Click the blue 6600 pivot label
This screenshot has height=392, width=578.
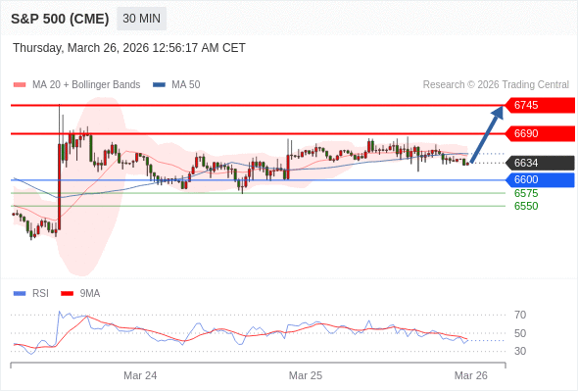click(540, 179)
